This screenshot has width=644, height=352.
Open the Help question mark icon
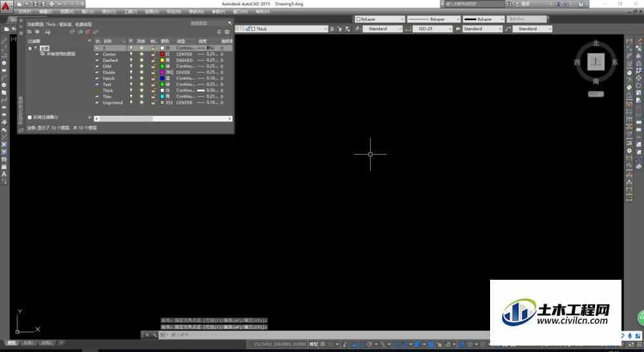pyautogui.click(x=581, y=4)
